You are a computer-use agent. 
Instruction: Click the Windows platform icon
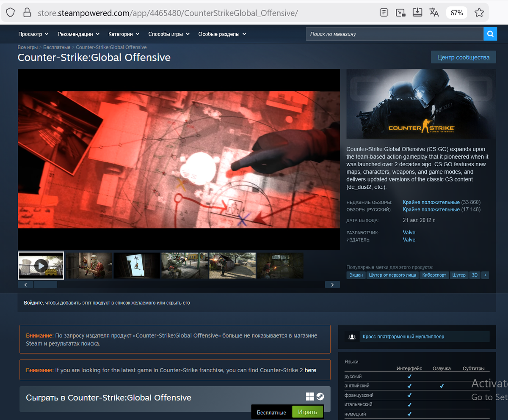click(x=310, y=396)
